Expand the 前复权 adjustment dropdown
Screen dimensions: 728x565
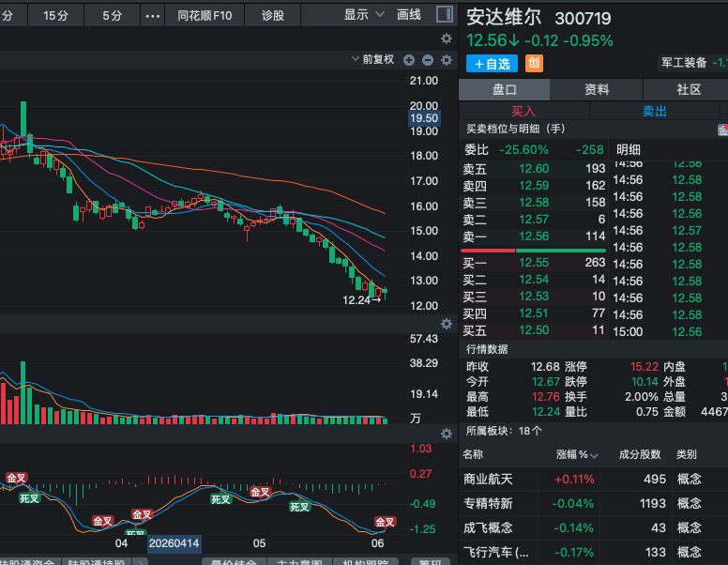click(372, 59)
